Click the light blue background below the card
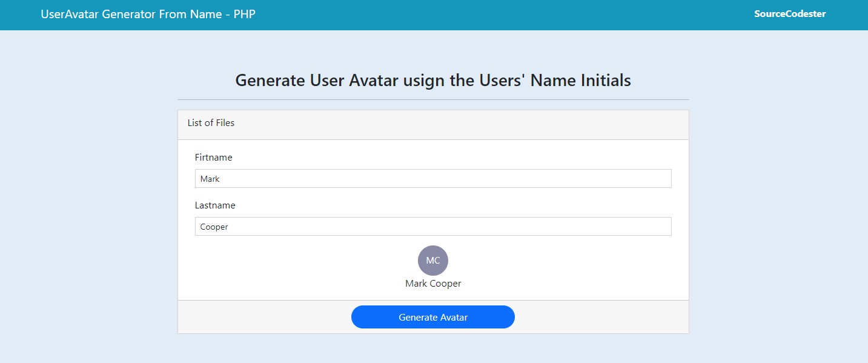The height and width of the screenshot is (363, 868). pyautogui.click(x=433, y=349)
